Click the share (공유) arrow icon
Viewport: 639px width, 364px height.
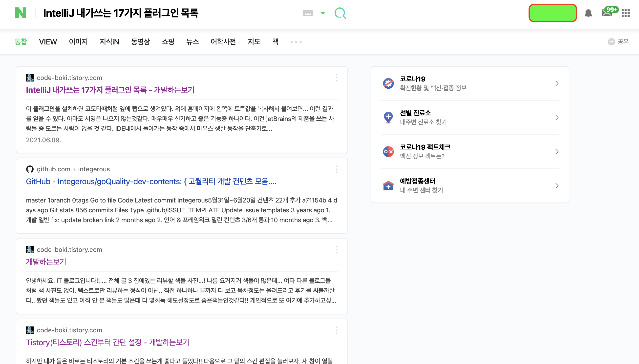pos(611,42)
